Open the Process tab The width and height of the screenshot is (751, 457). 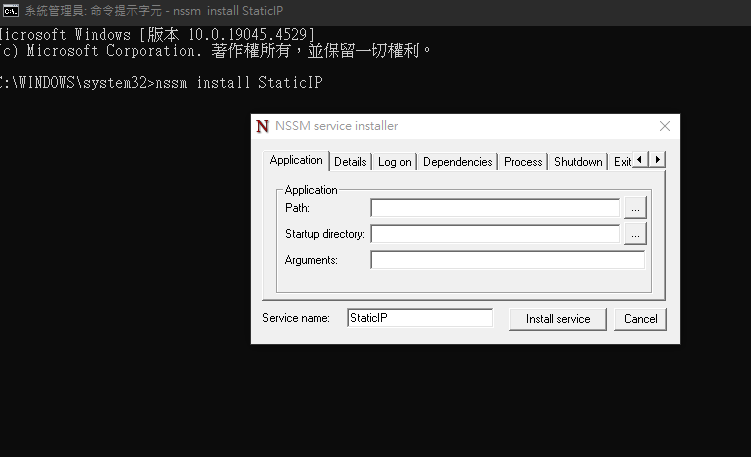click(x=523, y=162)
